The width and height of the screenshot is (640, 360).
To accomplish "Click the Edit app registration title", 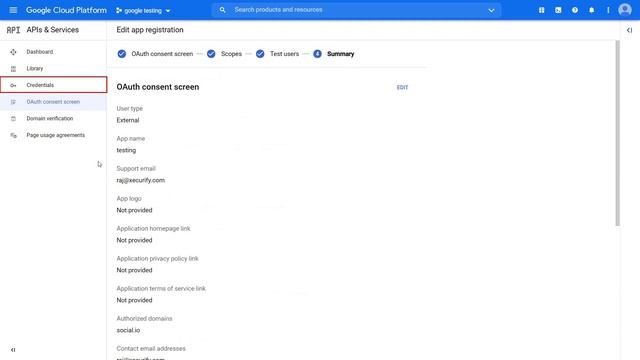I will pyautogui.click(x=150, y=30).
